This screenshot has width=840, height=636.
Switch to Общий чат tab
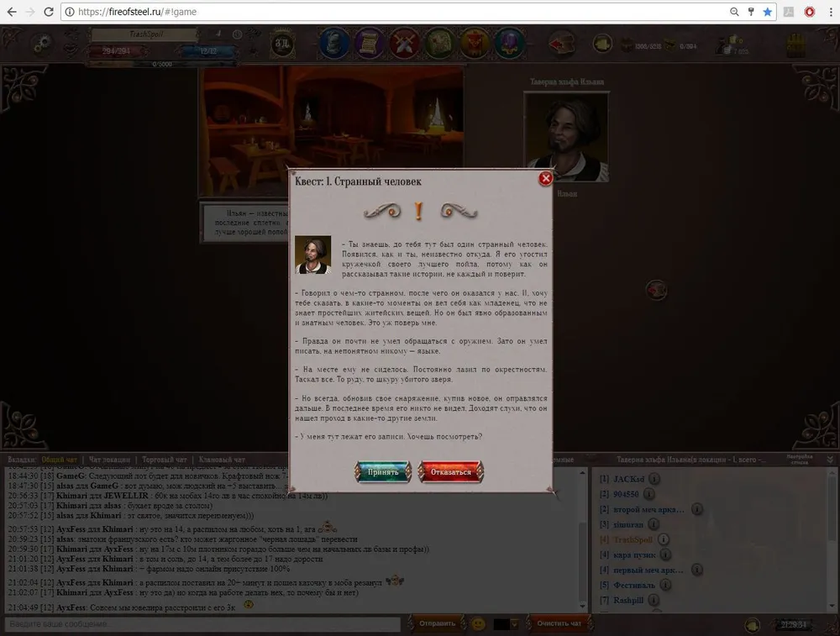click(60, 460)
